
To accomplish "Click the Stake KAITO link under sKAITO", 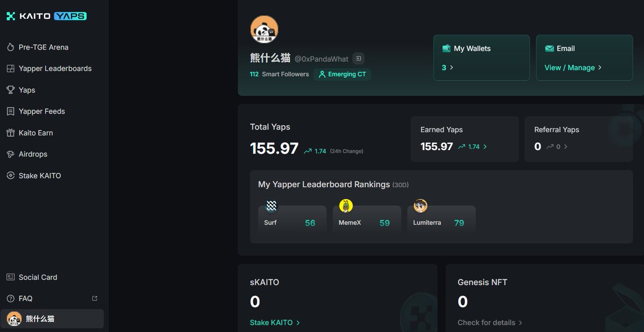I will pyautogui.click(x=271, y=323).
